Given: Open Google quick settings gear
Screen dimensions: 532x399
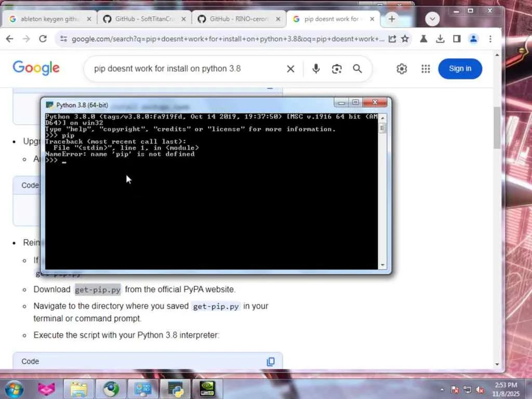Looking at the screenshot, I should tap(402, 69).
